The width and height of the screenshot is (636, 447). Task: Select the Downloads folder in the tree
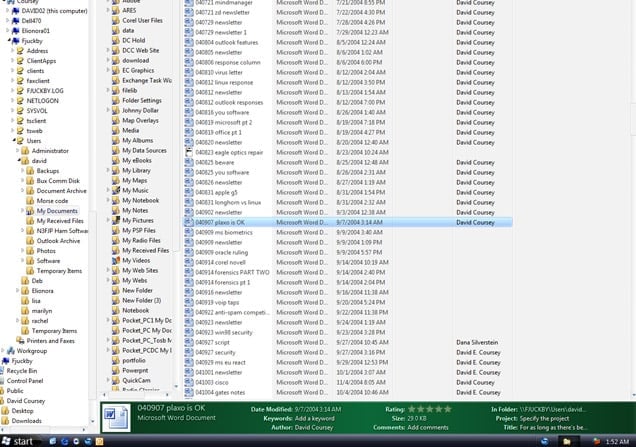[x=26, y=421]
